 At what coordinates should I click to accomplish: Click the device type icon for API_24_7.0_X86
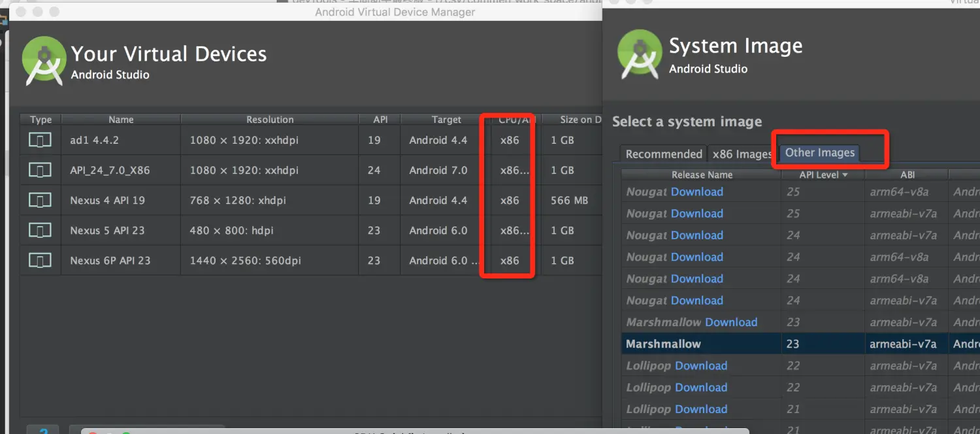[x=40, y=171]
